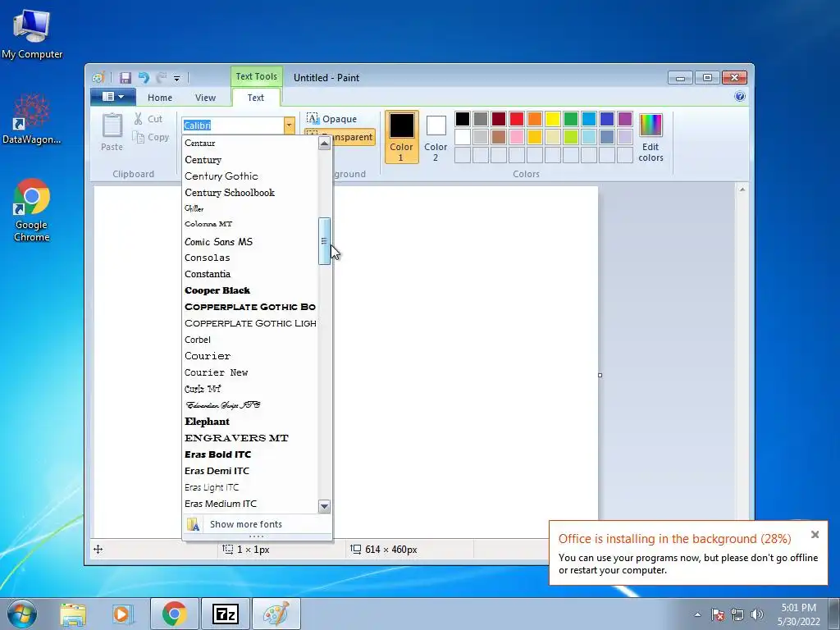The width and height of the screenshot is (840, 630).
Task: Choose Centaur font from list
Action: tap(250, 143)
